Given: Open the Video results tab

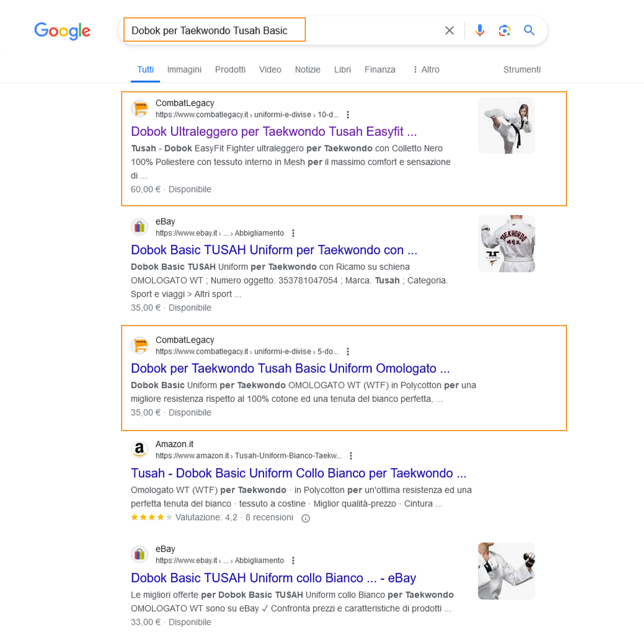Looking at the screenshot, I should tap(270, 70).
